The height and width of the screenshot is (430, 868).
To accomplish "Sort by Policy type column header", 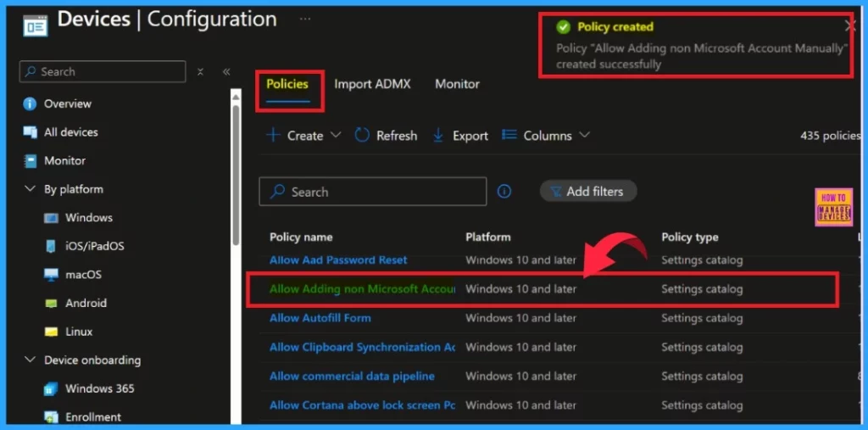I will [690, 237].
